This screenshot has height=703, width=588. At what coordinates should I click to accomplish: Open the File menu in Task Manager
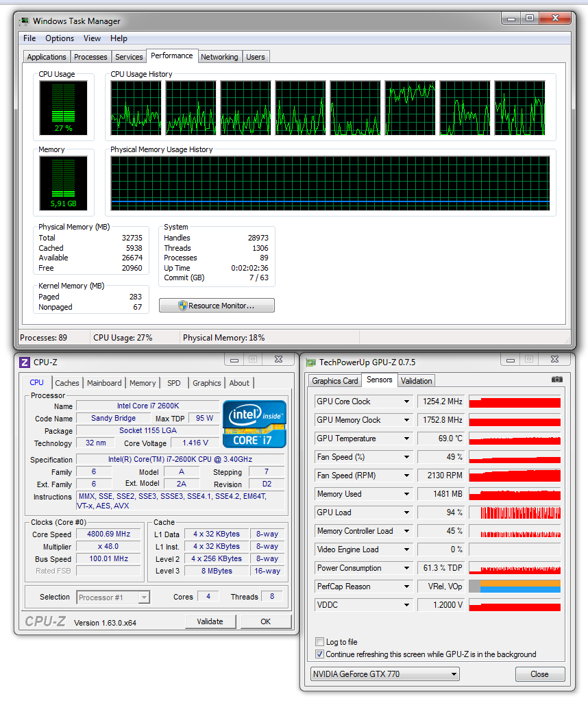click(x=29, y=38)
